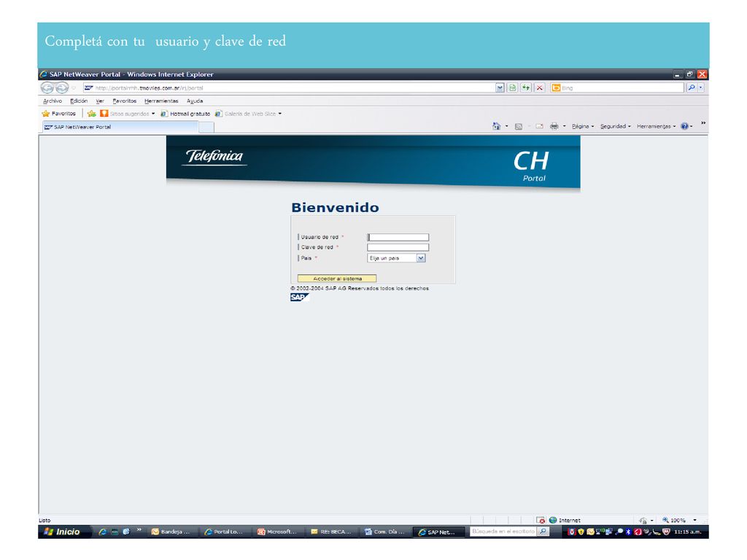This screenshot has width=747, height=560.
Task: Print the page using the printer icon
Action: tap(554, 126)
